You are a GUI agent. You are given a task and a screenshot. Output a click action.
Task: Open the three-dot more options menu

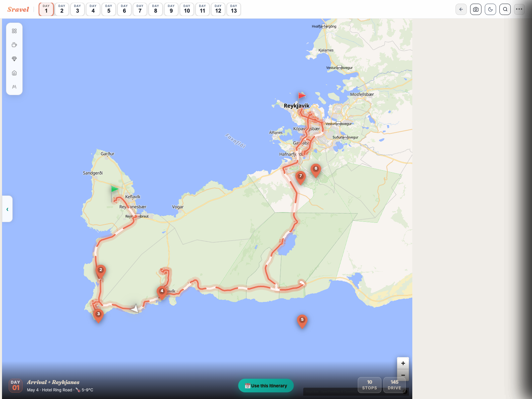519,9
